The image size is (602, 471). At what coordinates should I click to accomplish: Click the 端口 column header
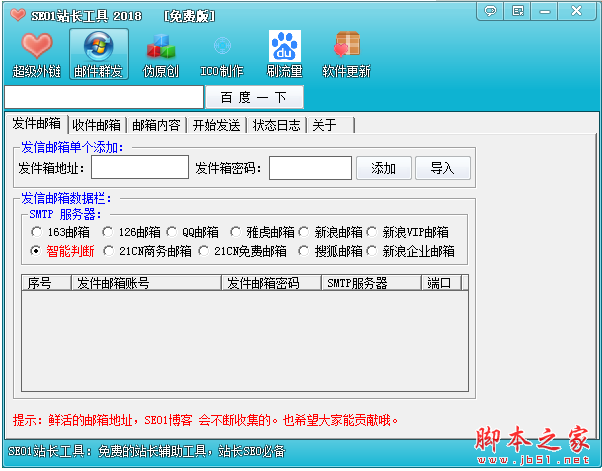(442, 283)
